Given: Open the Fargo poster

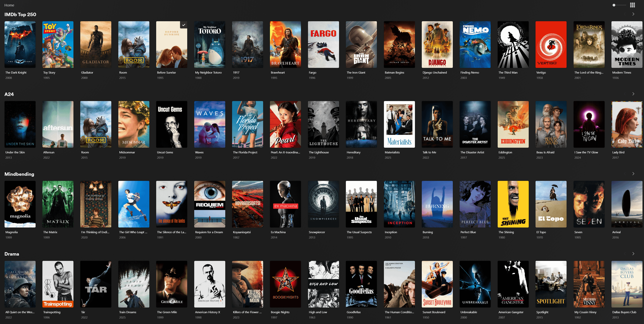Looking at the screenshot, I should click(x=324, y=45).
